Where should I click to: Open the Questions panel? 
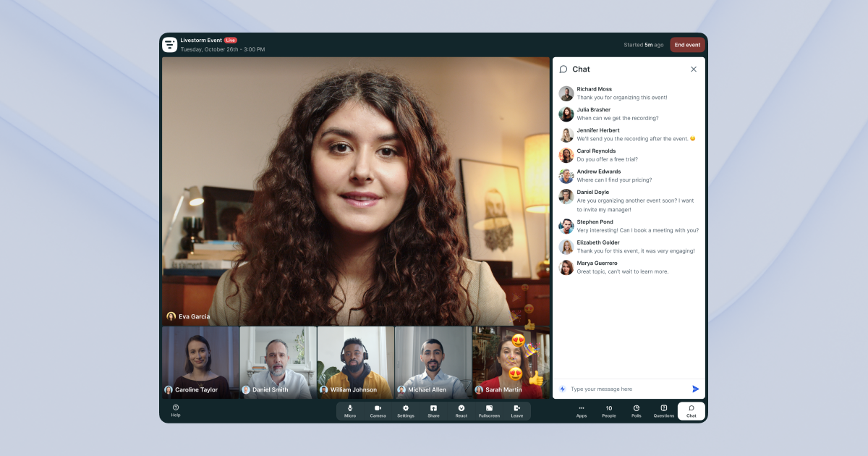(x=664, y=411)
